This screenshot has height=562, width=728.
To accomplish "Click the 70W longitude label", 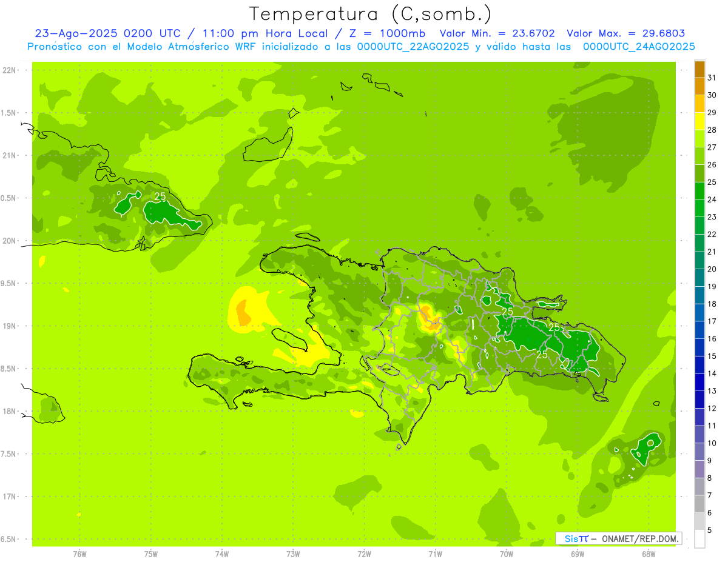I will (x=507, y=554).
